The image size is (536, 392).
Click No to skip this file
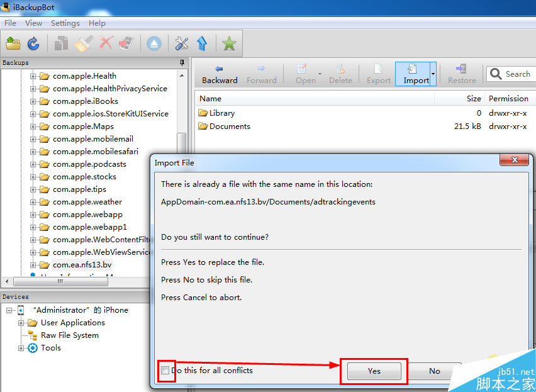click(435, 371)
